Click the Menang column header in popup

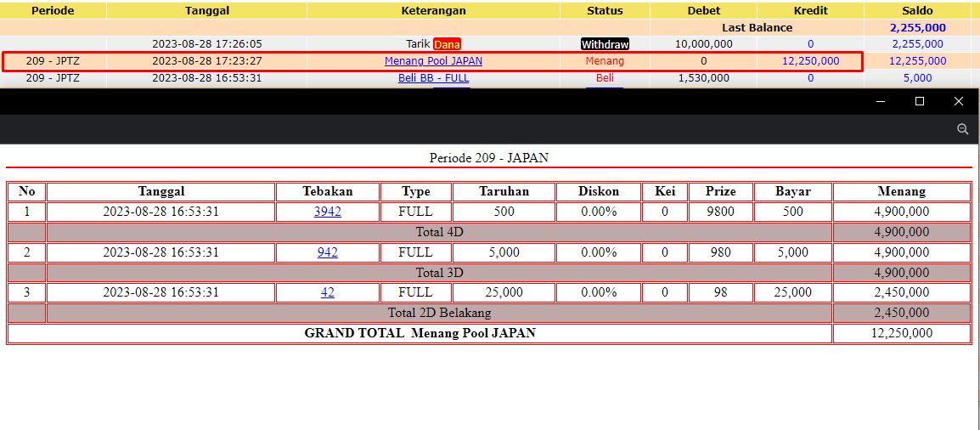[902, 191]
